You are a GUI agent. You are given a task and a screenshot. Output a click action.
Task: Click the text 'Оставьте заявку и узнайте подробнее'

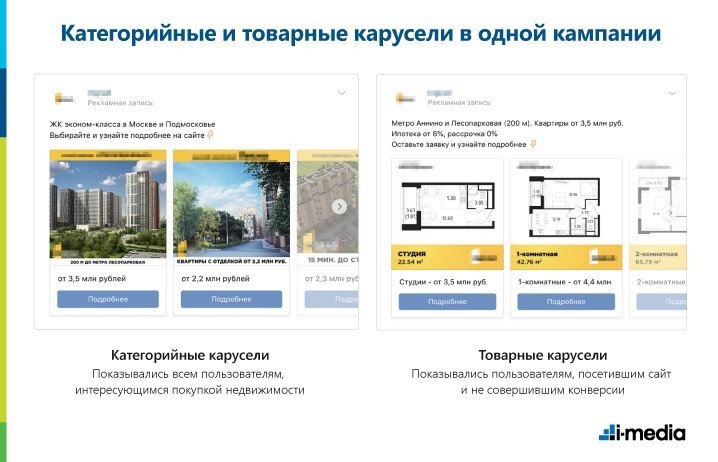click(459, 144)
